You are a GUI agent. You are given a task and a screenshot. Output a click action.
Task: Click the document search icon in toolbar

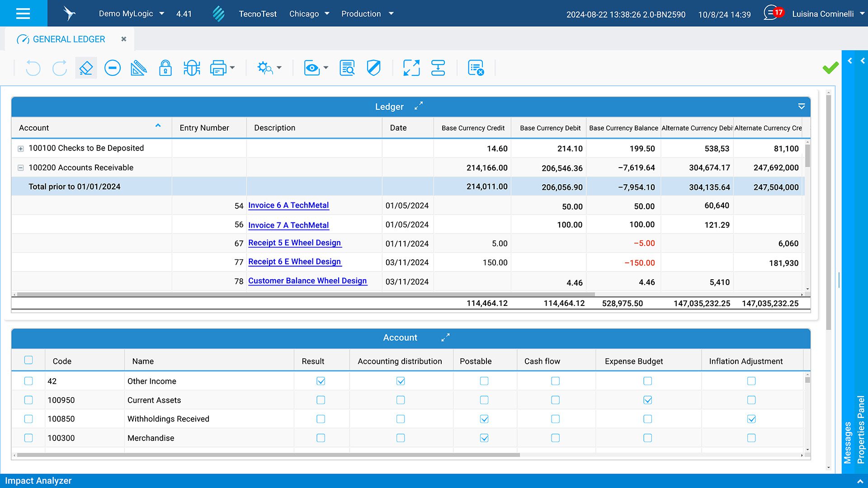pos(347,68)
